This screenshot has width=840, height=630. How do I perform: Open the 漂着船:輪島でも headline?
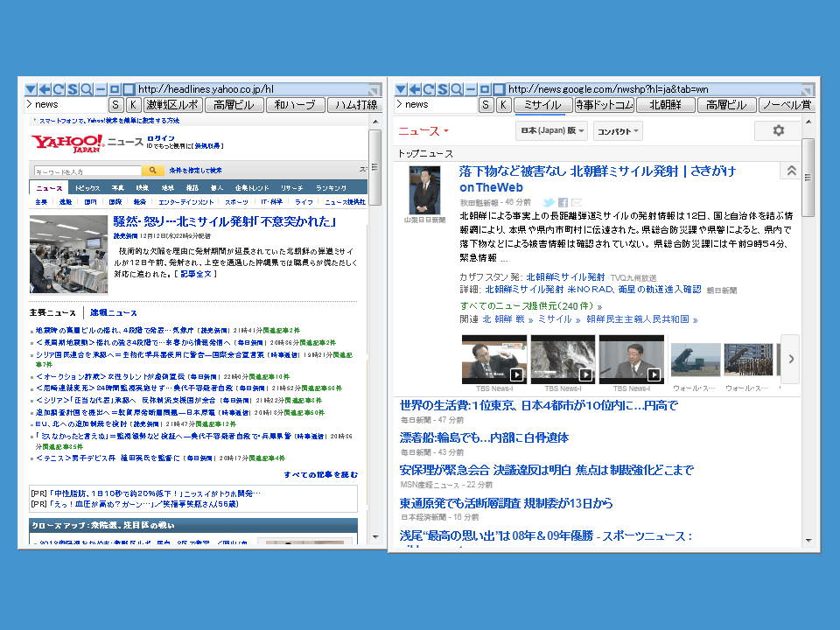pyautogui.click(x=484, y=437)
